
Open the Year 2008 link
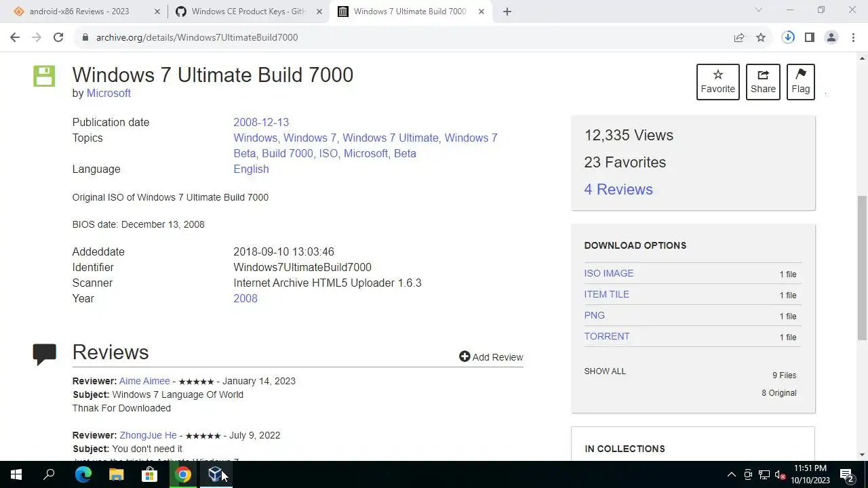[x=245, y=298]
